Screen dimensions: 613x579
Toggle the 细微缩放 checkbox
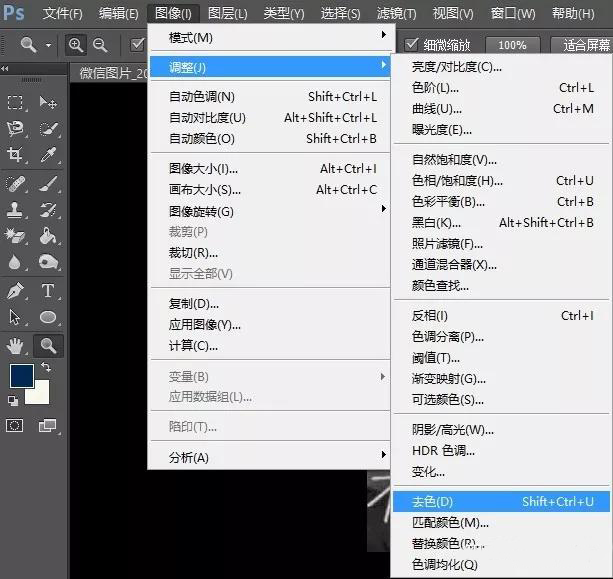(x=412, y=45)
